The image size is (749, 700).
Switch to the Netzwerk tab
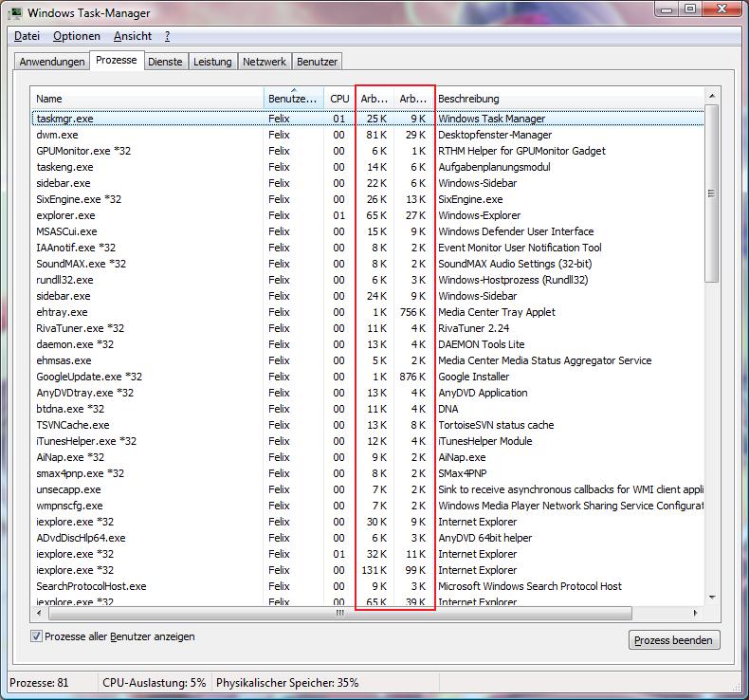tap(265, 62)
